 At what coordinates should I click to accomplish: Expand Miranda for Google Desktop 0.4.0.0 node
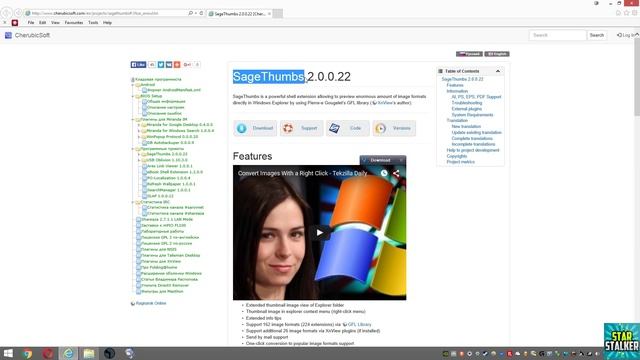139,125
